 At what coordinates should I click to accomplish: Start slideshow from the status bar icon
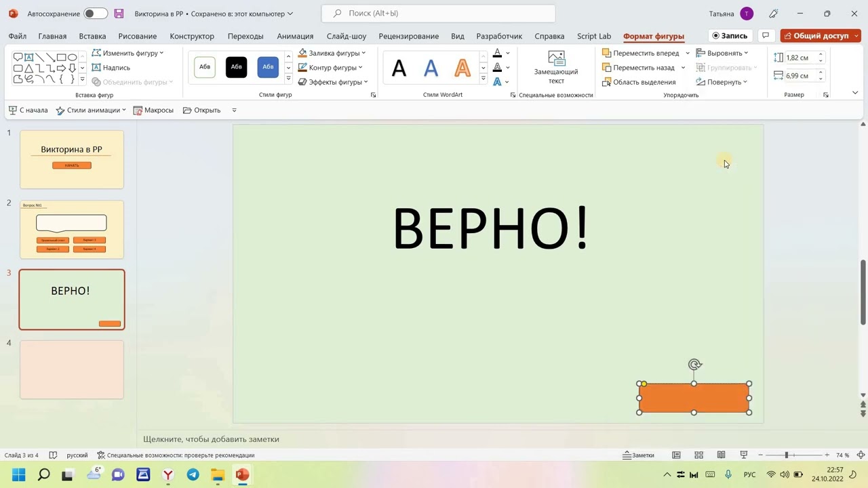point(743,455)
